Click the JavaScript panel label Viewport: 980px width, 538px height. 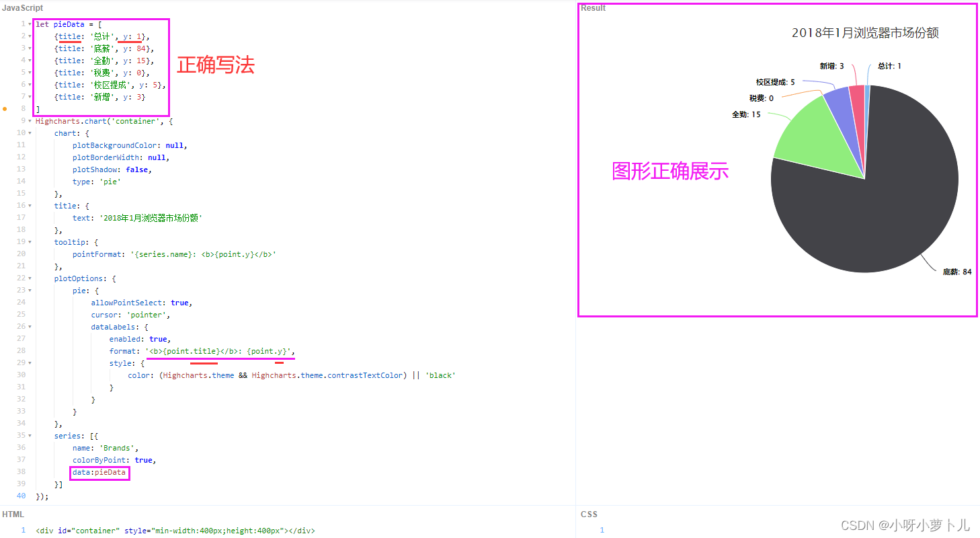[x=22, y=7]
